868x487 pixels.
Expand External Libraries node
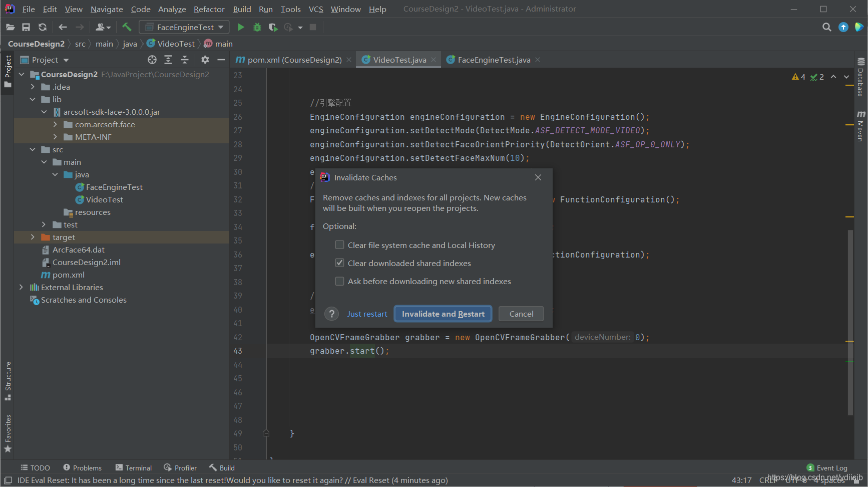click(x=21, y=287)
